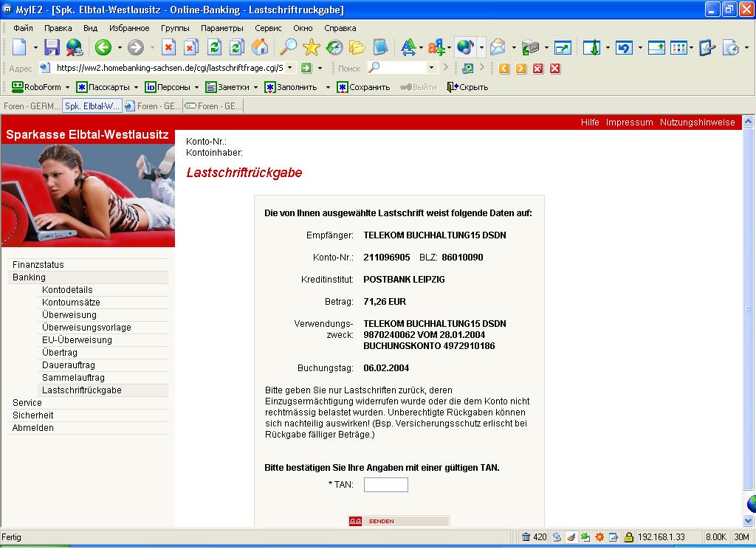The width and height of the screenshot is (756, 549).
Task: Switch to the Foren - GERM... tab
Action: [31, 106]
